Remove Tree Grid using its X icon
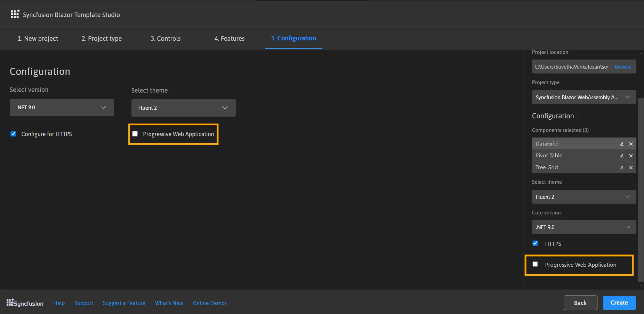Viewport: 644px width, 314px height. [x=631, y=167]
